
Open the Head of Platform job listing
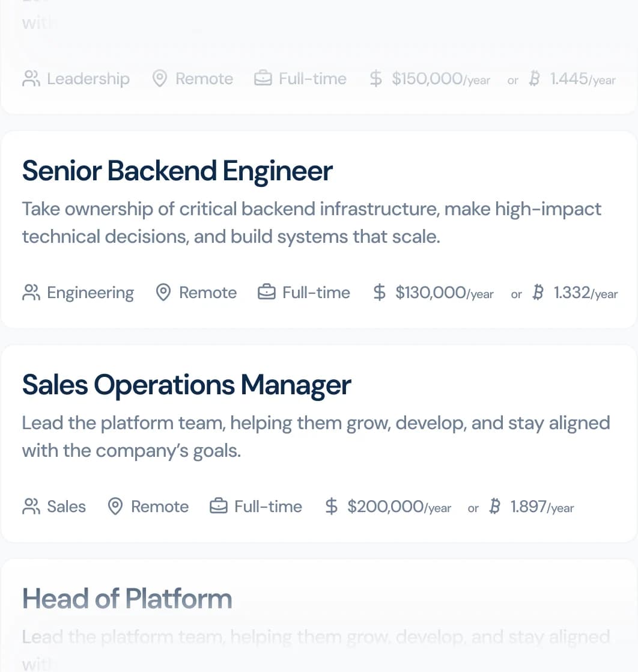[x=127, y=598]
